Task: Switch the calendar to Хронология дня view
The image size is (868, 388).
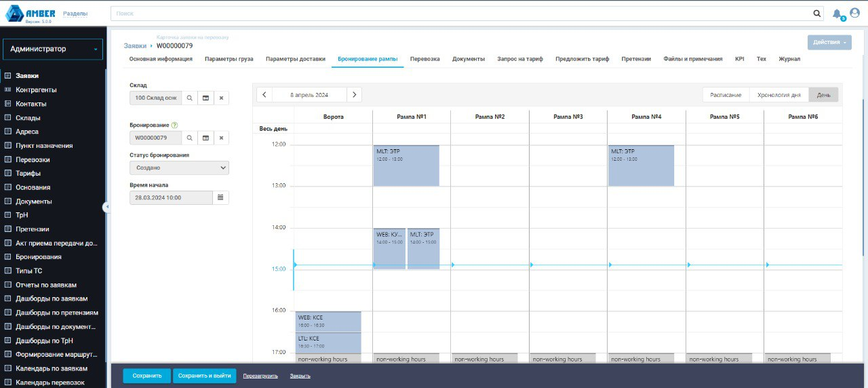Action: tap(778, 95)
